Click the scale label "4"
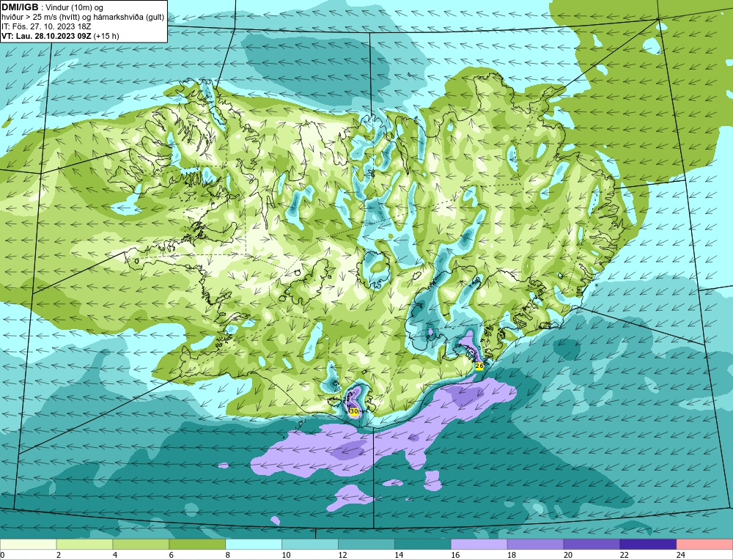The width and height of the screenshot is (733, 560). pos(116,555)
